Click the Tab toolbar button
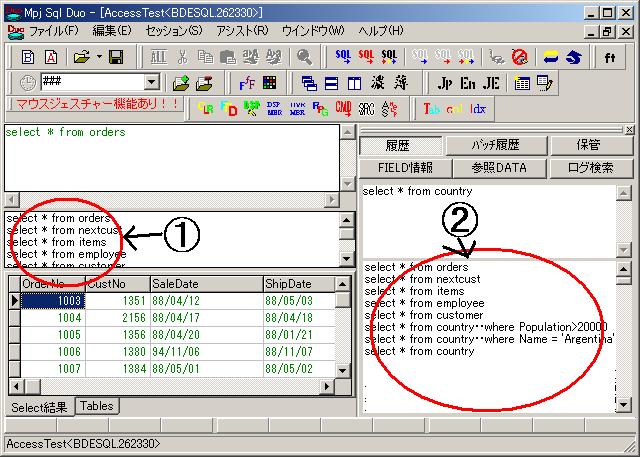 point(431,109)
